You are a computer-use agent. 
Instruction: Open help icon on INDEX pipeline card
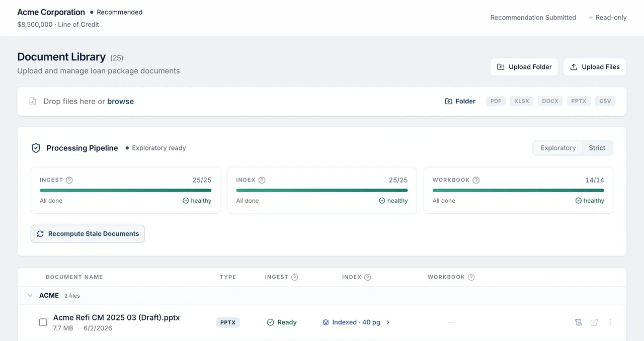(x=262, y=180)
